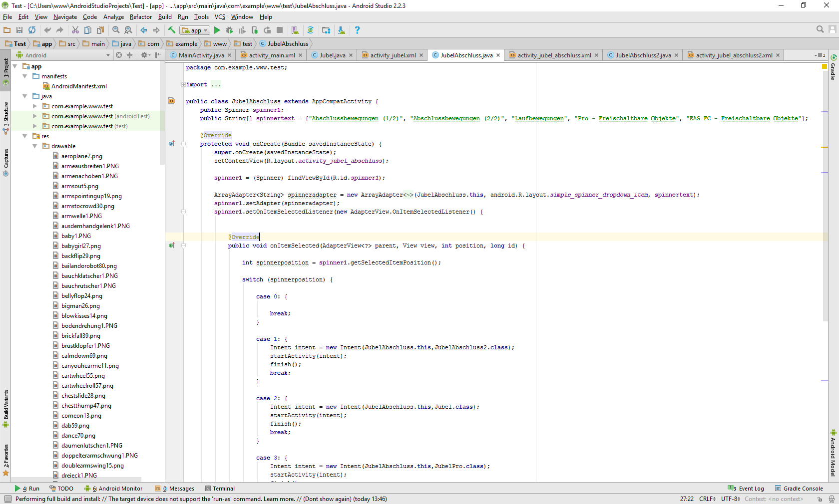Collapse the drawable folder in project tree

(35, 146)
